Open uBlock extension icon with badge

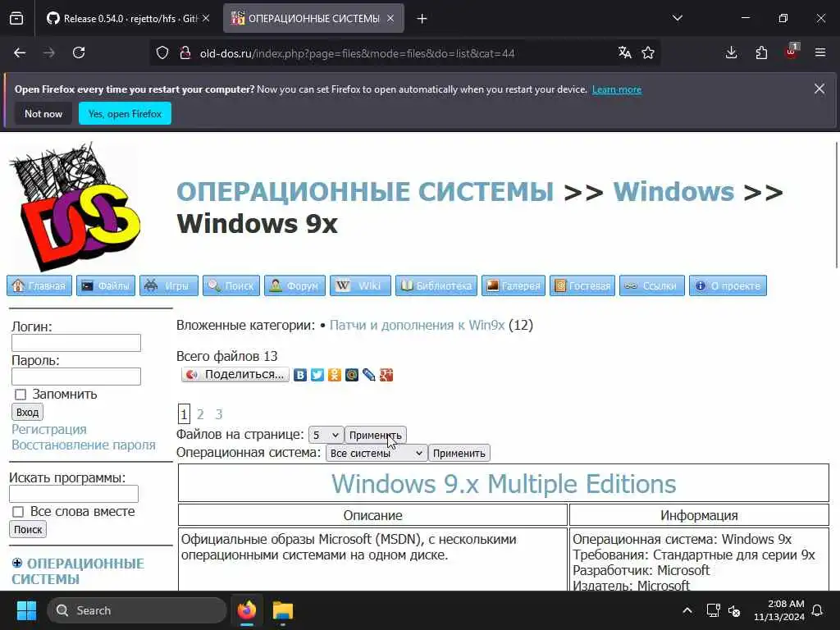pos(792,52)
